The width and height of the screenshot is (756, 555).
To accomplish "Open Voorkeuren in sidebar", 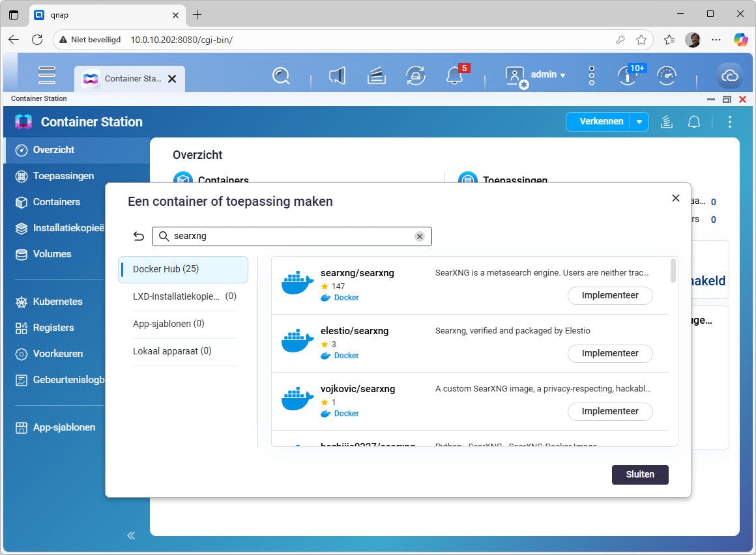I will coord(55,354).
